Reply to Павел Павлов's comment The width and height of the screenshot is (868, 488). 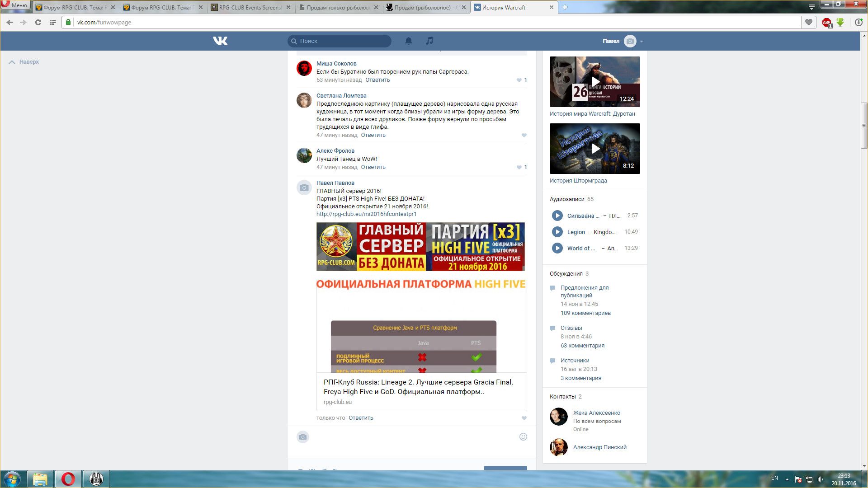pyautogui.click(x=361, y=418)
